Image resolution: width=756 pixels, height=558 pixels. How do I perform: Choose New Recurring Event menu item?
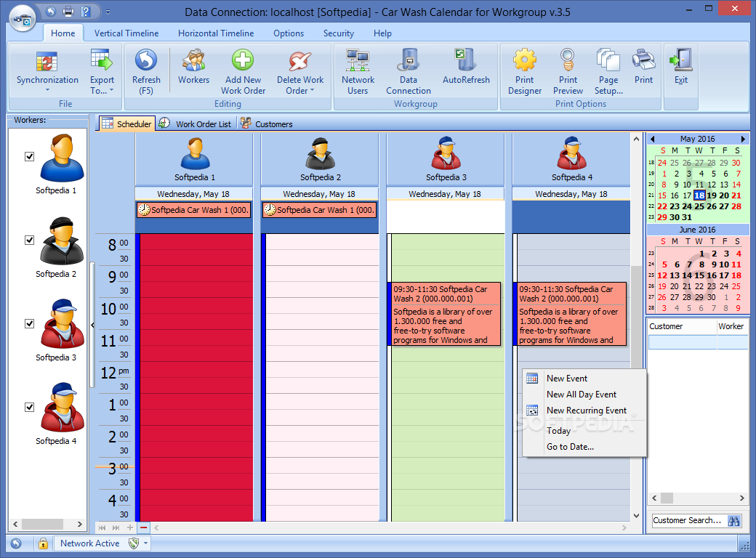pyautogui.click(x=584, y=410)
